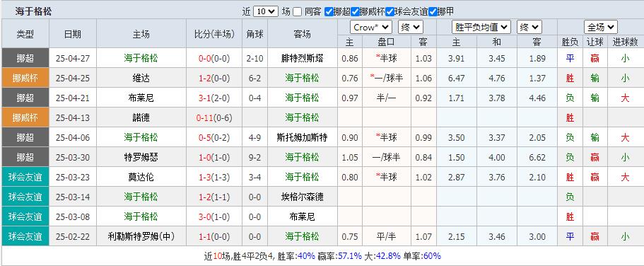The width and height of the screenshot is (644, 266).
Task: Click the 挪超 type tag on 25-04-27
Action: (x=25, y=58)
